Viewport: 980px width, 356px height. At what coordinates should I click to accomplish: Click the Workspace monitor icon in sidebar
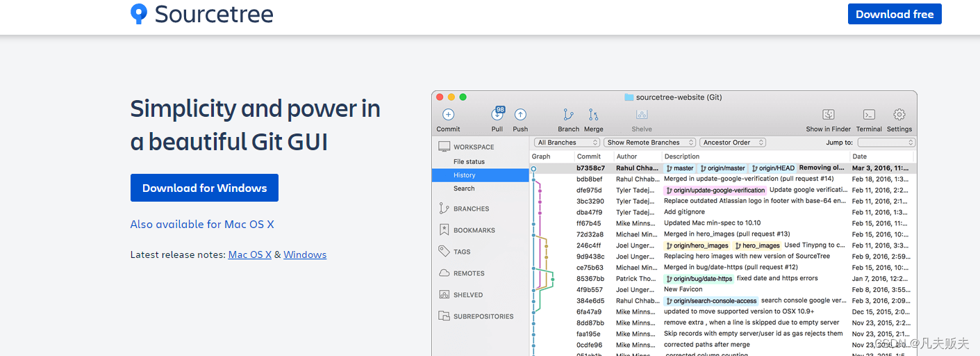(445, 147)
